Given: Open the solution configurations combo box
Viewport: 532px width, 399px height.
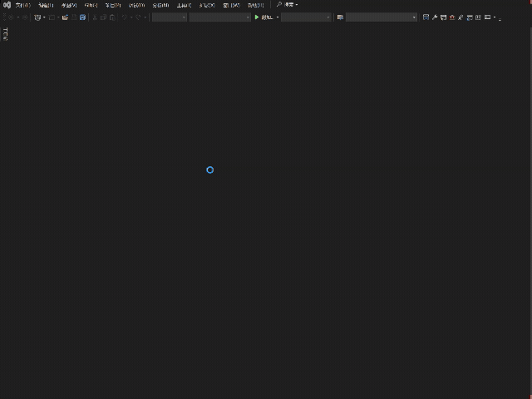Looking at the screenshot, I should click(170, 17).
